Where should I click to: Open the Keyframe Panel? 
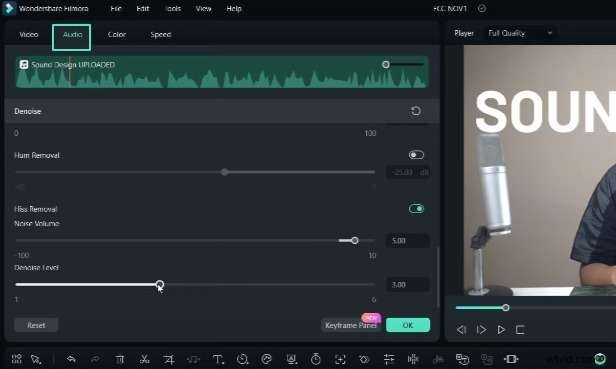pyautogui.click(x=351, y=325)
